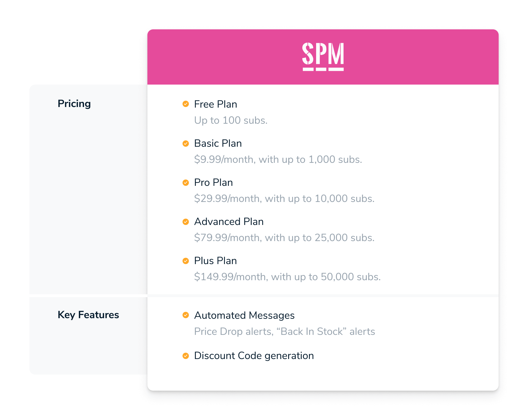Click the $9.99/month Basic price description
528x420 pixels.
[x=278, y=159]
